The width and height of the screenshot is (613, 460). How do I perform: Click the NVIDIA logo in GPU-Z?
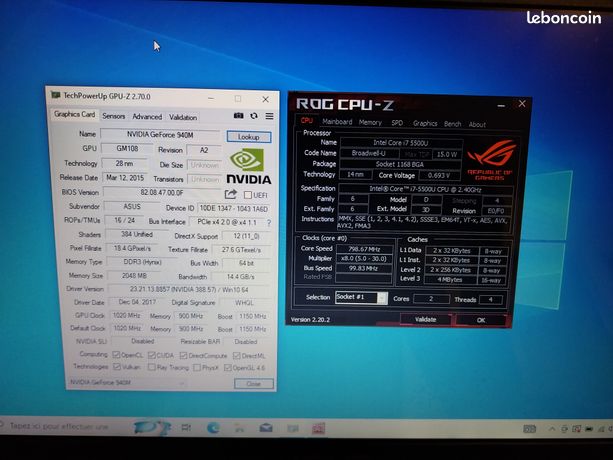(x=249, y=166)
